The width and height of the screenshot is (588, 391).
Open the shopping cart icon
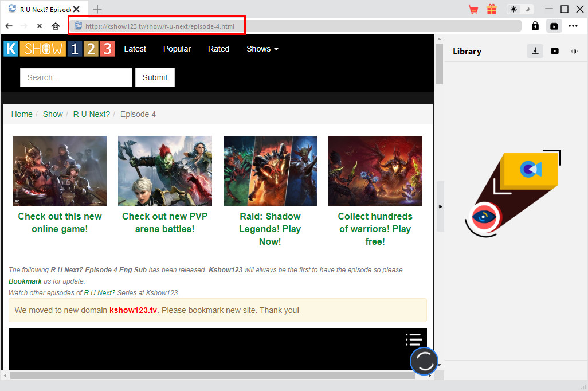click(x=473, y=9)
